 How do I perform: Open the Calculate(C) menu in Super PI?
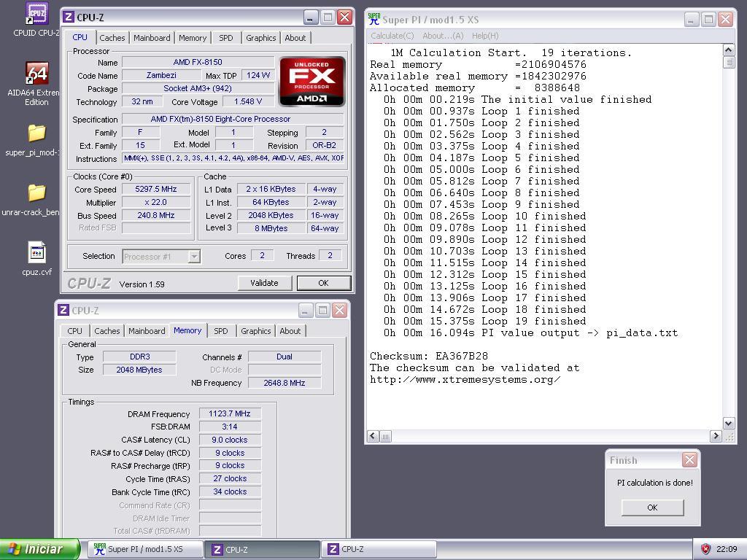click(x=392, y=36)
